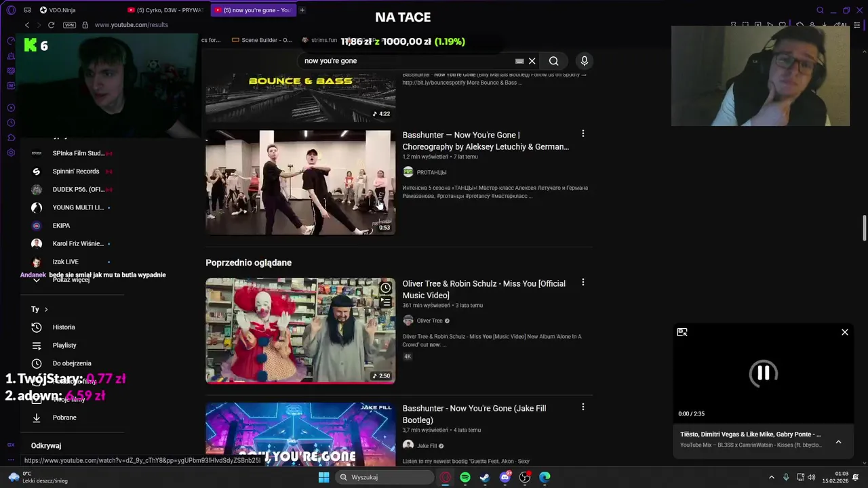Open a new browser tab with plus
This screenshot has width=868, height=488.
[302, 10]
